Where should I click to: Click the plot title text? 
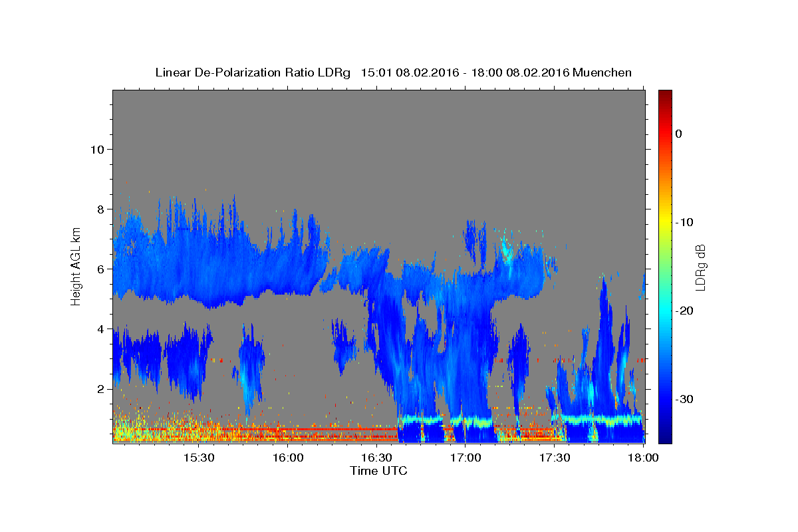[x=393, y=72]
